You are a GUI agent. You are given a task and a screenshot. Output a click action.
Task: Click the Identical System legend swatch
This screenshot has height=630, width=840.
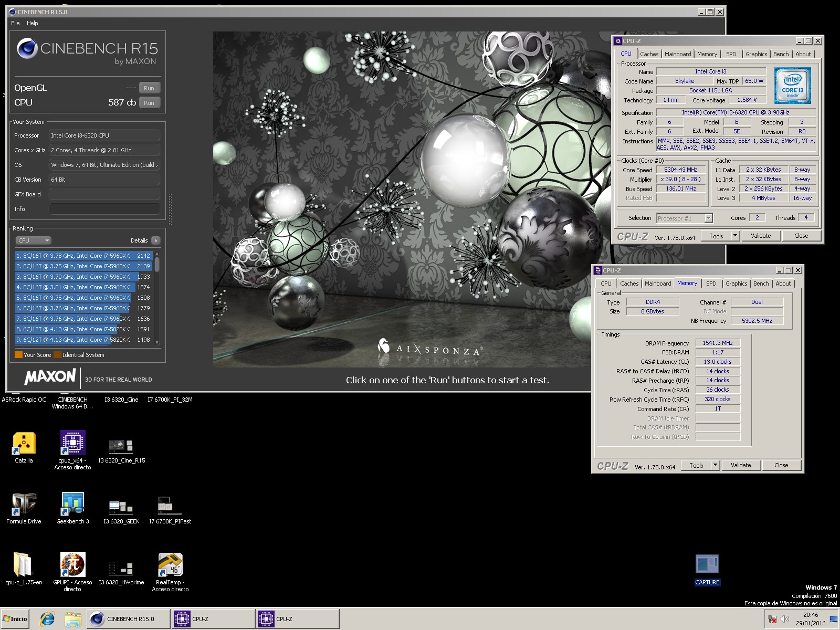tap(58, 355)
